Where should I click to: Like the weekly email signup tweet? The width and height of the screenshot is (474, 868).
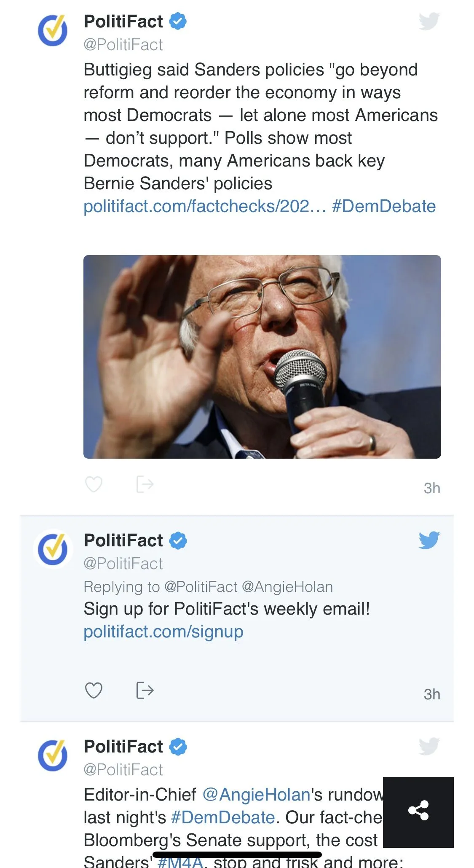[94, 691]
